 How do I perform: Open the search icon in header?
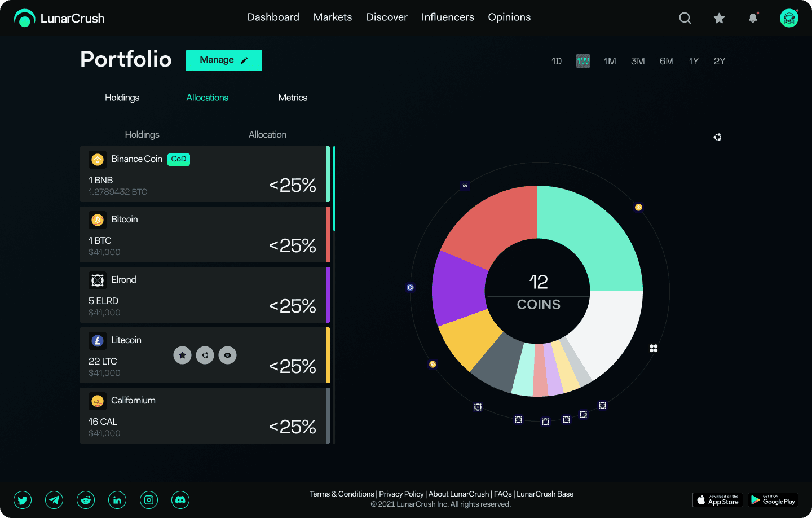[x=685, y=18]
